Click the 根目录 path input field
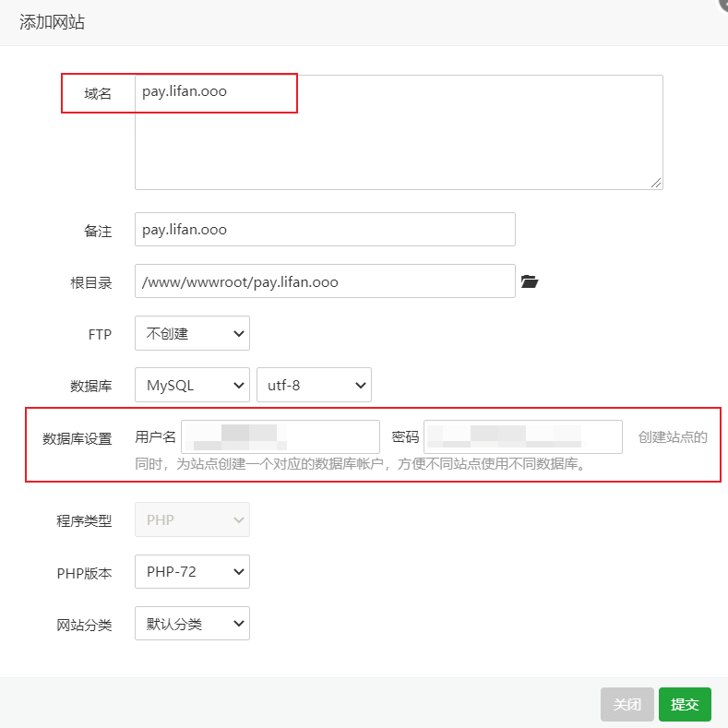Screen dimensions: 728x728 325,281
